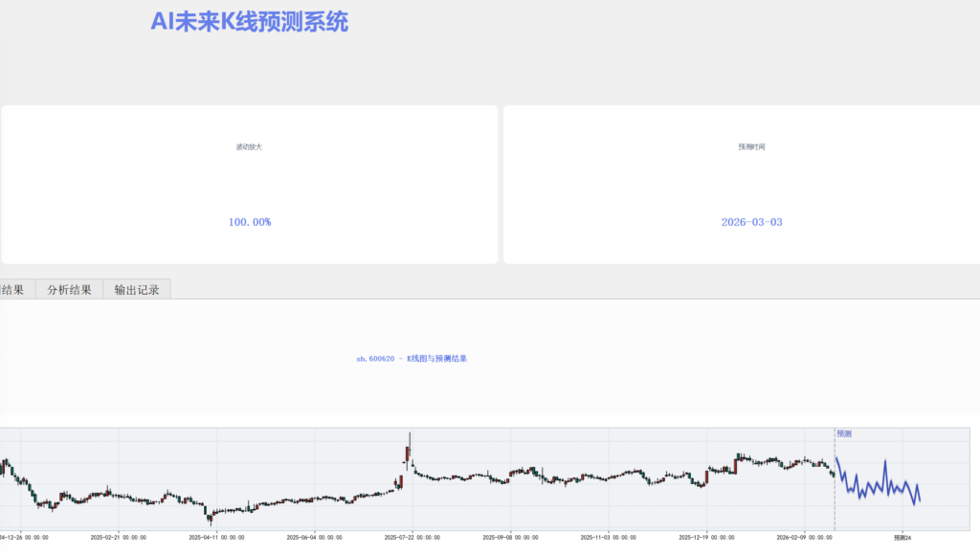The width and height of the screenshot is (980, 554).
Task: Open the 输出记录 tab
Action: coord(137,290)
